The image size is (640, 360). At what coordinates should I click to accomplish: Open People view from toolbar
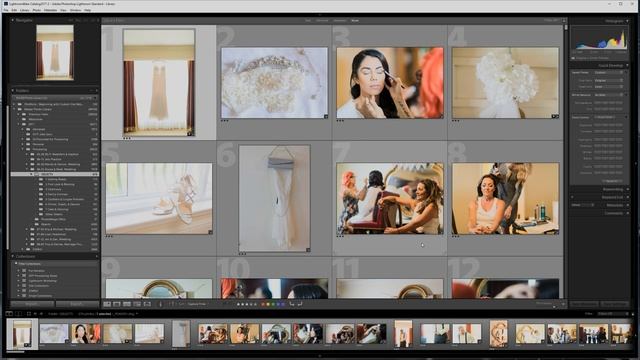[147, 304]
